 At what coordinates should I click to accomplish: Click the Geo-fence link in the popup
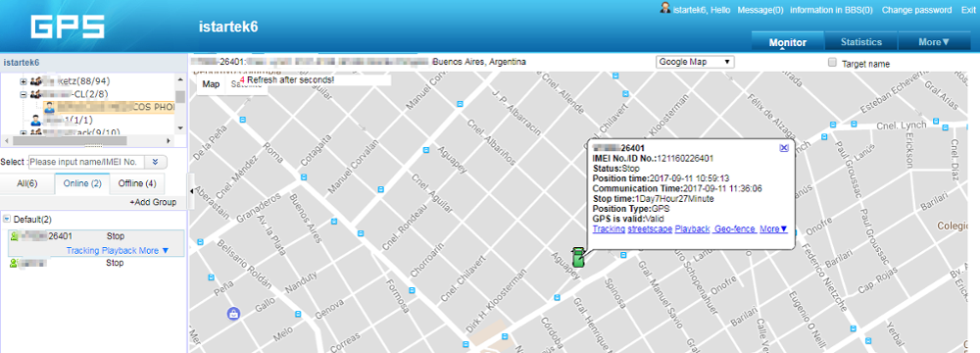(x=734, y=229)
